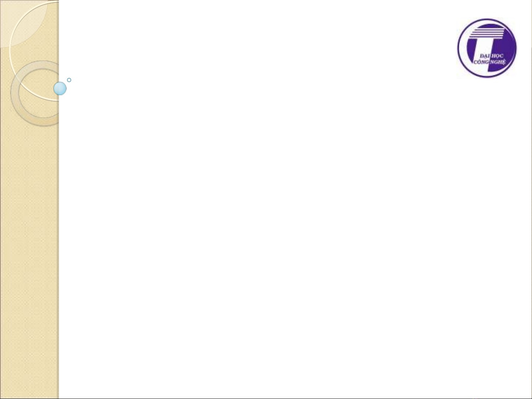Click the purple university logo
The image size is (532, 399).
click(487, 48)
